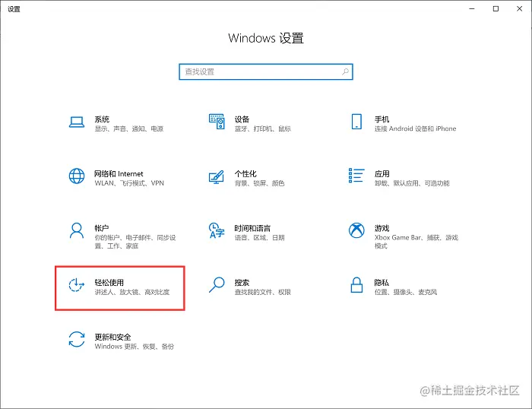The width and height of the screenshot is (532, 409).
Task: Click the 时间和语言 heading
Action: [x=252, y=228]
